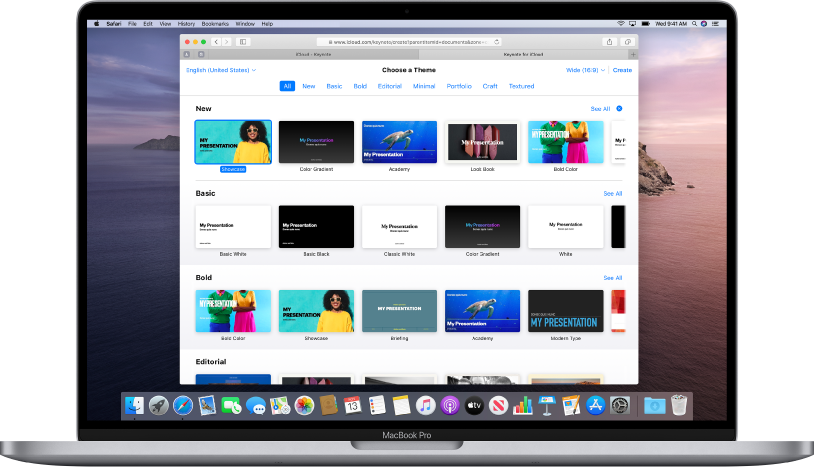Click Safari's Share toolbar icon
This screenshot has width=814, height=468.
click(x=609, y=42)
